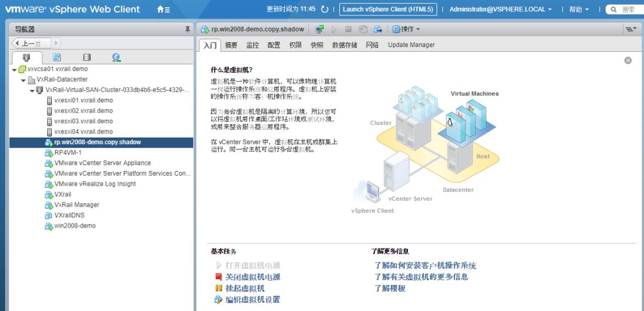Click the vxvcsa01.vxrail.demo vCenter icon

(x=22, y=69)
